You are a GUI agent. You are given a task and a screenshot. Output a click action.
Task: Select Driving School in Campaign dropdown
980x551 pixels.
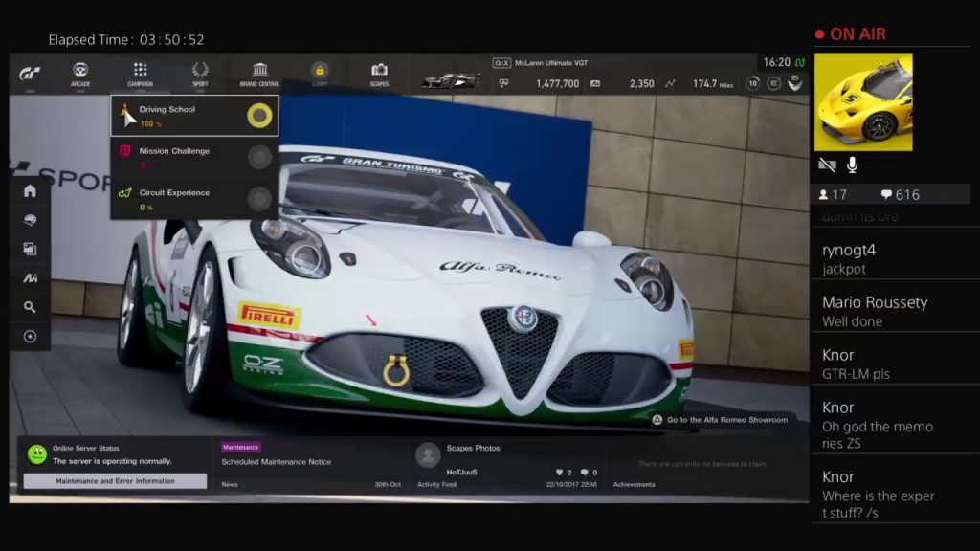[x=194, y=116]
